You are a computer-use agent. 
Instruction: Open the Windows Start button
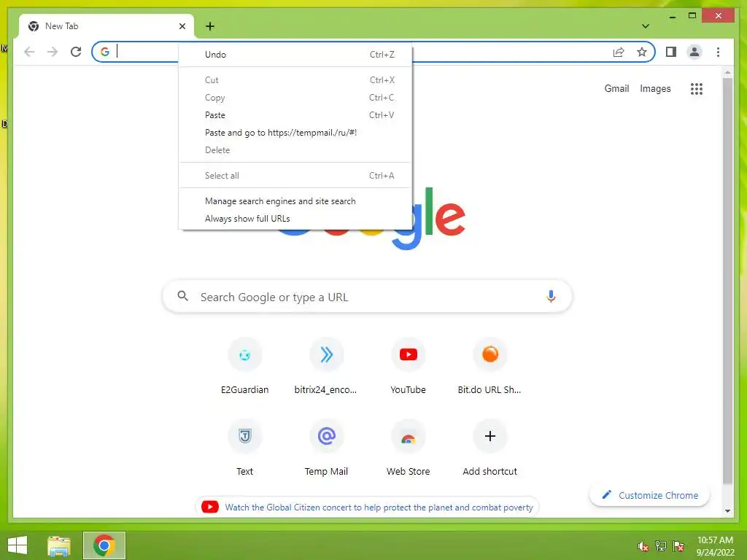pyautogui.click(x=18, y=545)
